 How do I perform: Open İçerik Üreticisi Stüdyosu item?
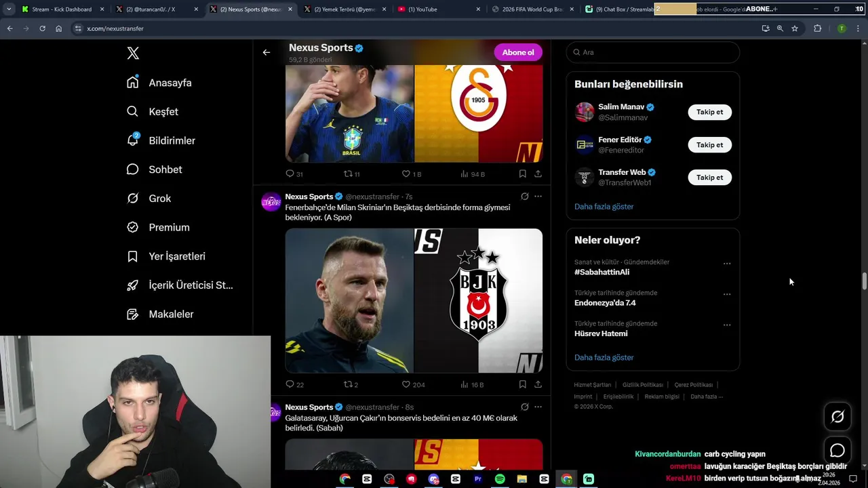[180, 285]
